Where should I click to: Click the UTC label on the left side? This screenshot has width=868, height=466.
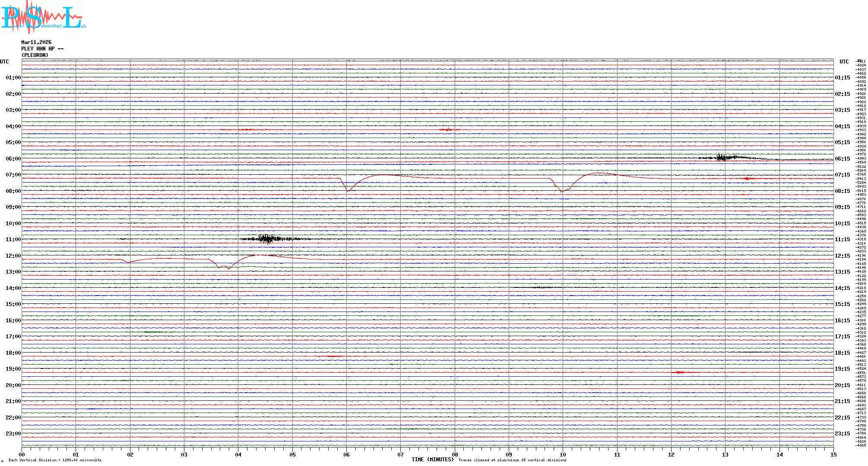(x=4, y=62)
